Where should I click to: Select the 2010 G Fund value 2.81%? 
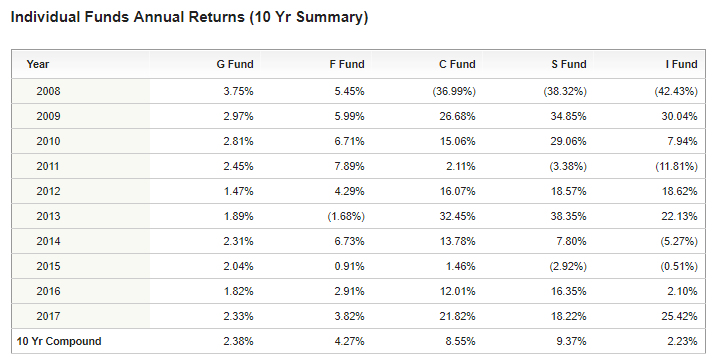pos(238,141)
